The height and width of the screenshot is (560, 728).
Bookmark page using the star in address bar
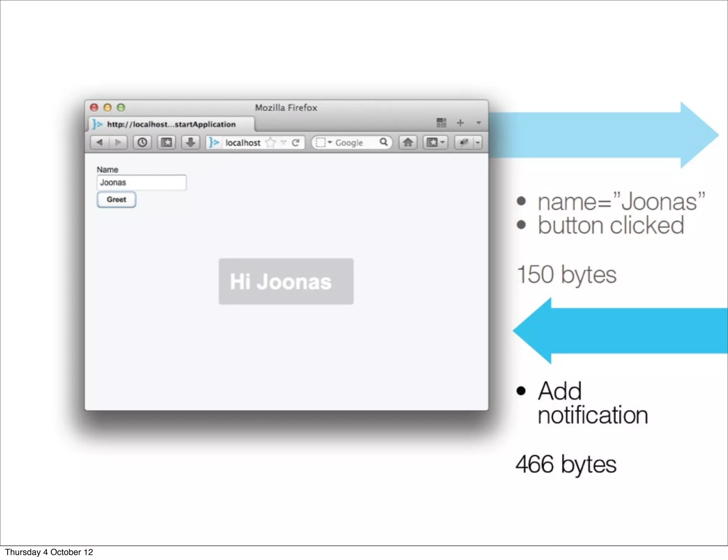[271, 142]
